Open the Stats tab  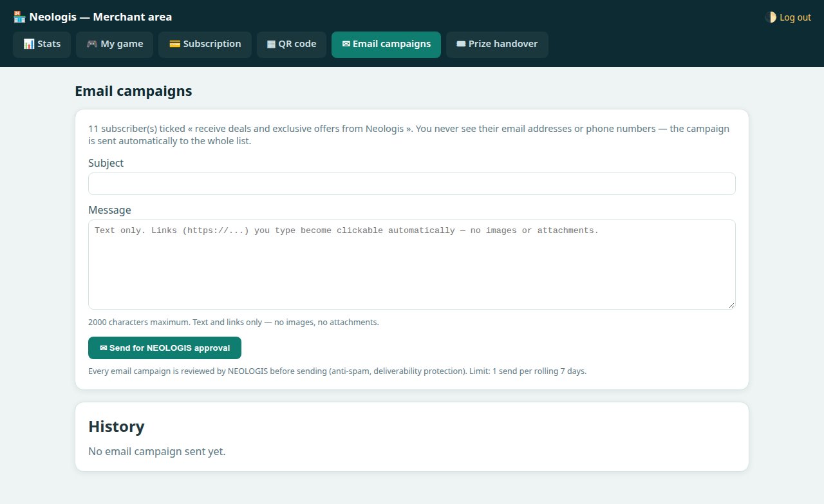(42, 44)
